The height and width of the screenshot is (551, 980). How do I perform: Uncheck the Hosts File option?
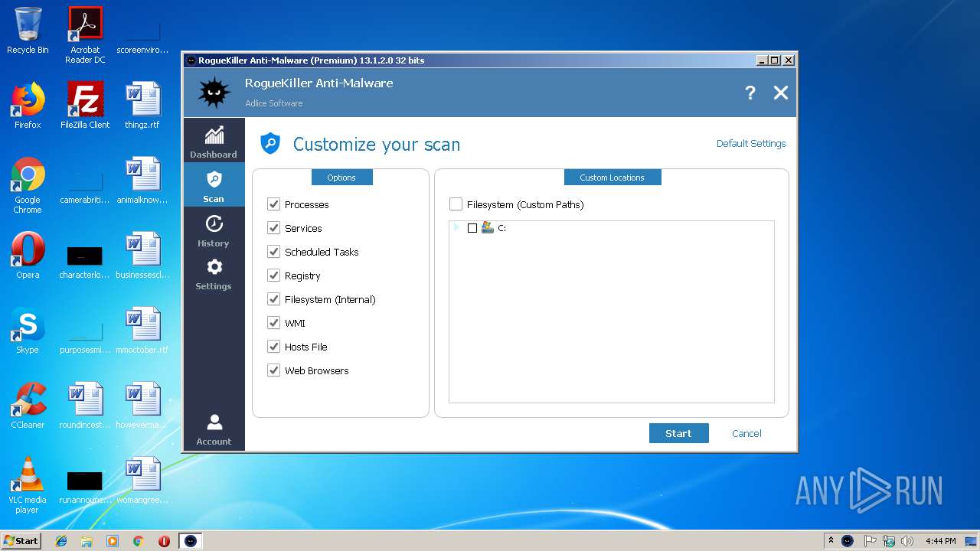click(x=273, y=347)
